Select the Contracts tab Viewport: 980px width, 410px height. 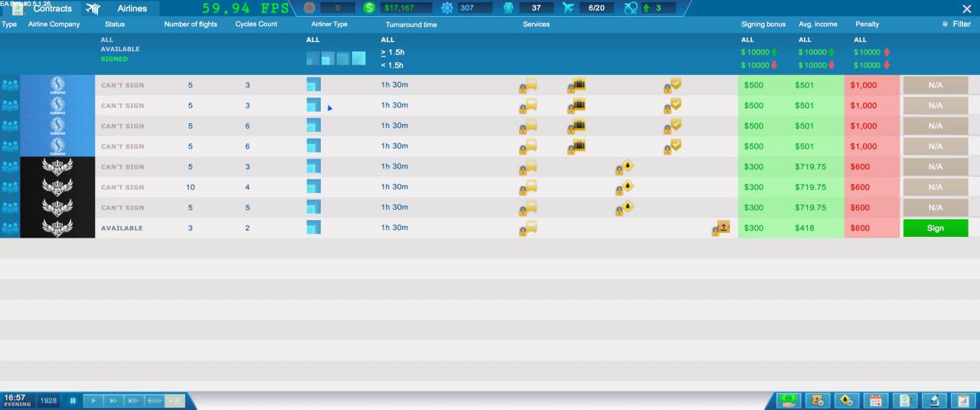(52, 8)
